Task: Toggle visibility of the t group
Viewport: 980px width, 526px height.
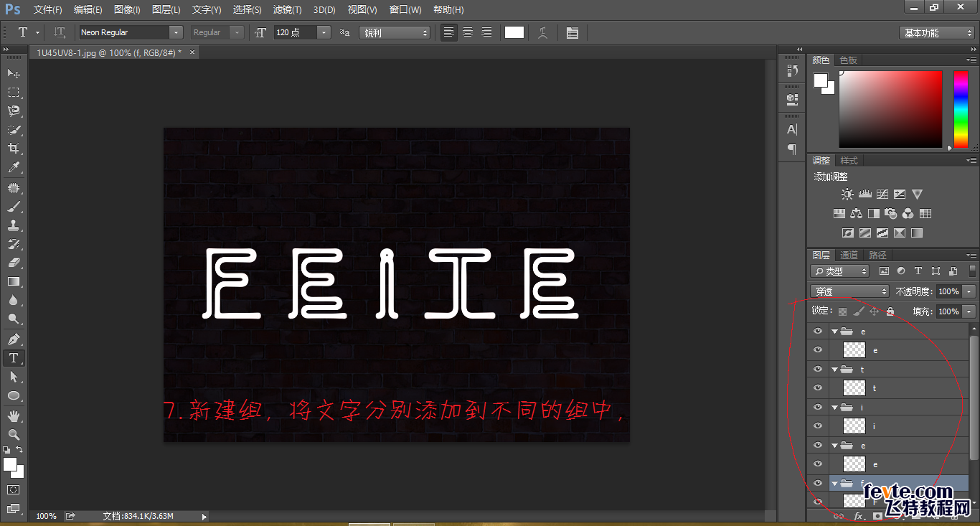Action: (x=818, y=369)
